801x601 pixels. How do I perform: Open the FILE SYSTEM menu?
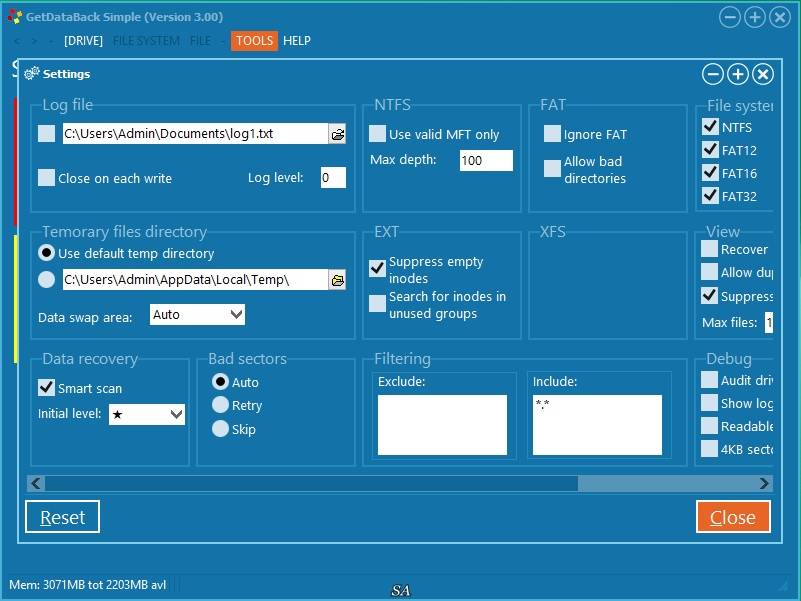tap(146, 41)
